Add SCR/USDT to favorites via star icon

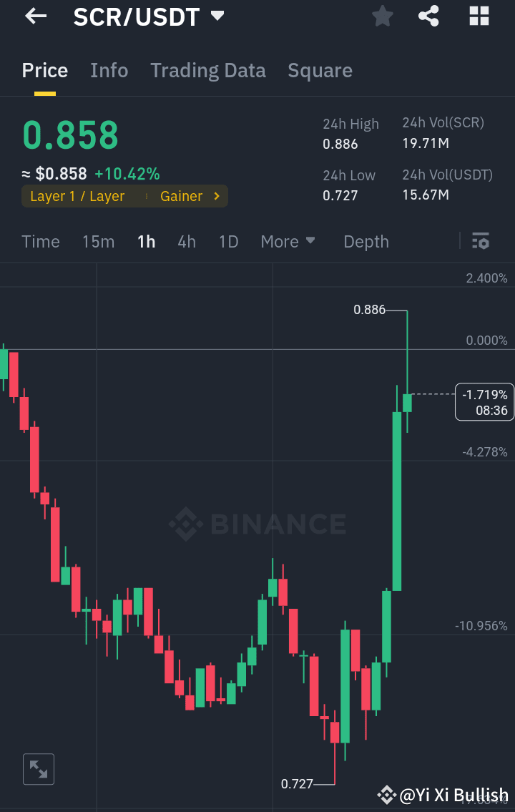tap(382, 16)
